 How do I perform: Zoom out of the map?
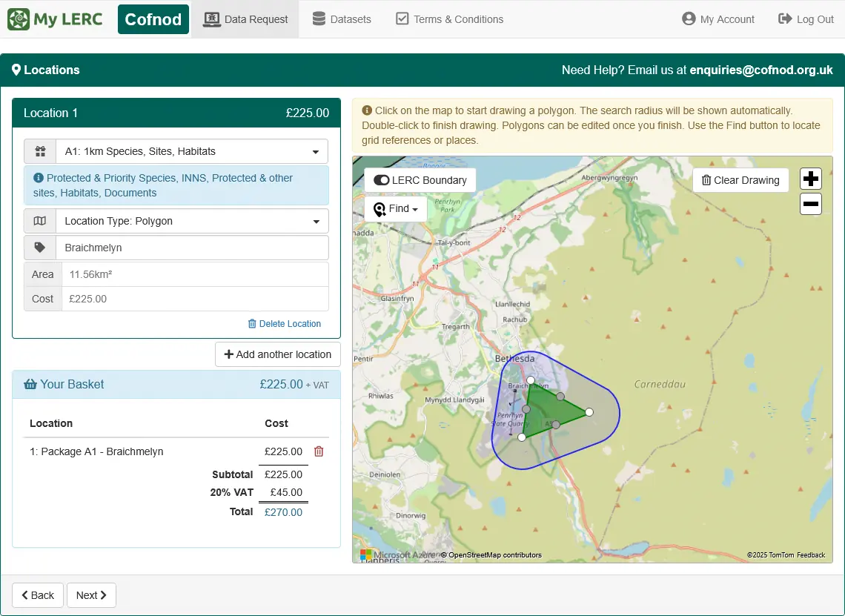(x=810, y=204)
